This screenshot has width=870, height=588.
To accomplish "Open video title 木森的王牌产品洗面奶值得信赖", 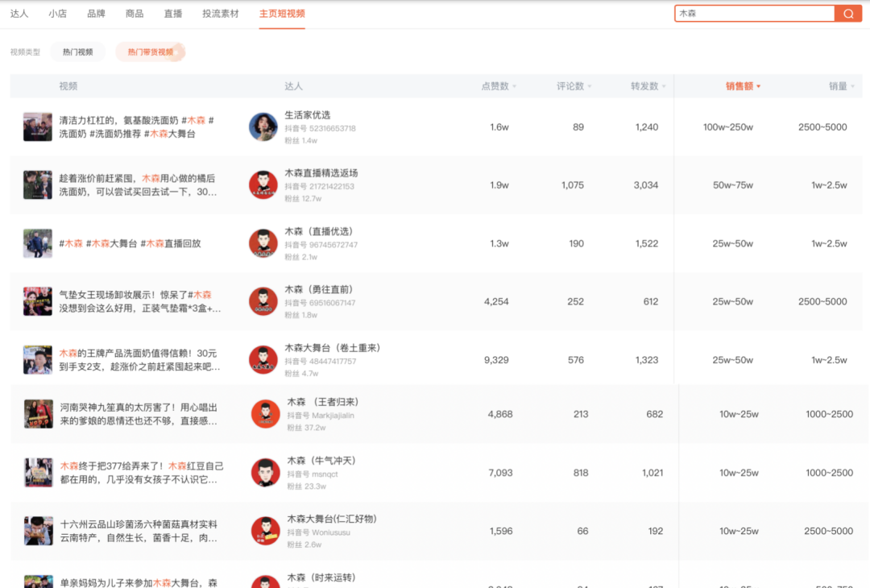I will 139,360.
